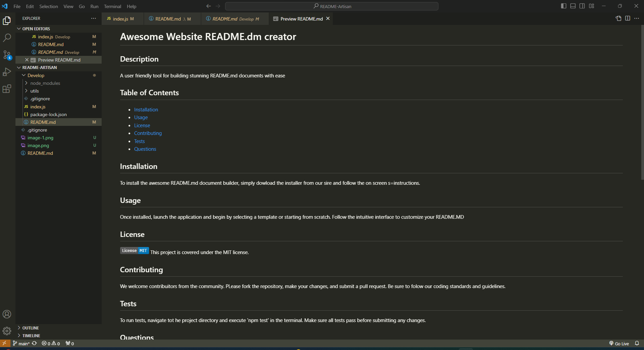Follow the Usage link in contents
This screenshot has height=350, width=644.
[141, 117]
